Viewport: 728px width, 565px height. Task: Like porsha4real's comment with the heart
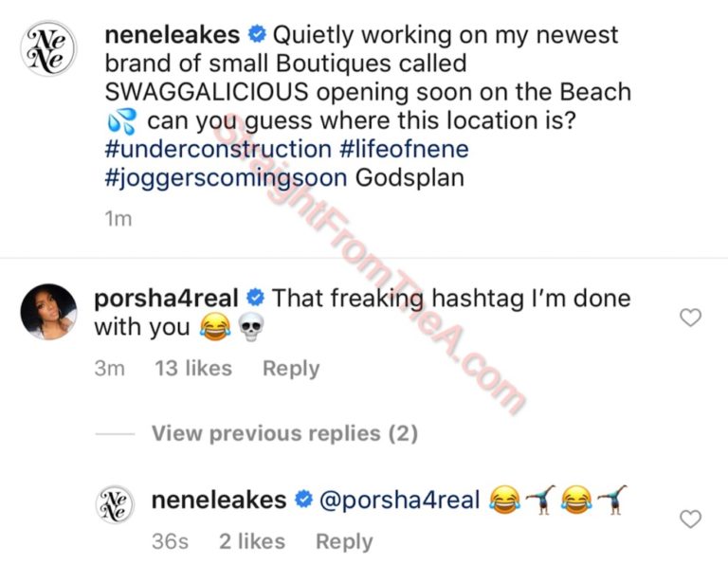[691, 318]
